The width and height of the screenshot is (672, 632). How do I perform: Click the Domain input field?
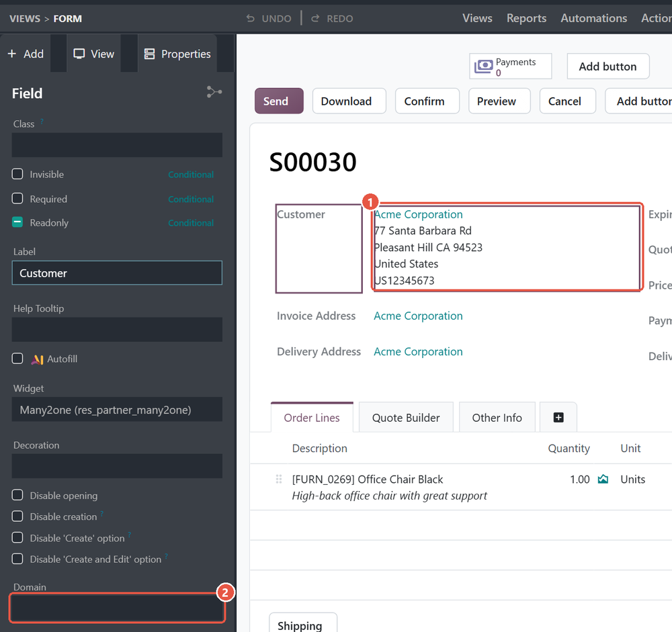(117, 608)
